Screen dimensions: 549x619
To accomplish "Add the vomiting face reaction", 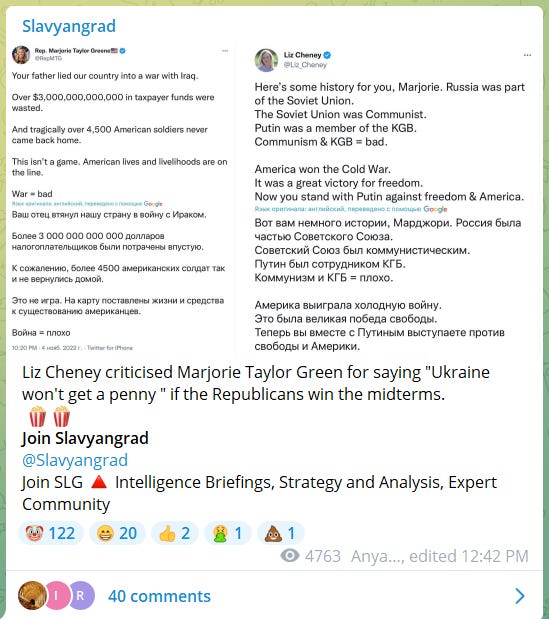I will 227,533.
